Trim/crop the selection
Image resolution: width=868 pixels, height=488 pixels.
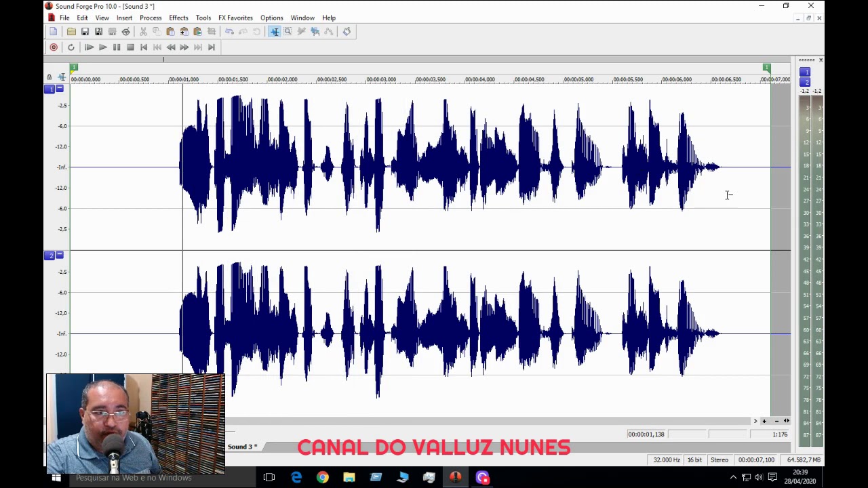click(211, 32)
